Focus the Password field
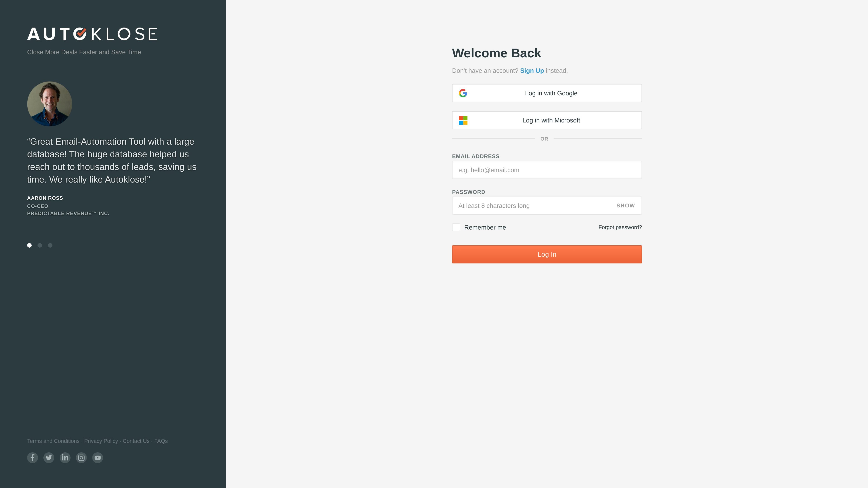Screen dimensions: 868x488 click(x=547, y=205)
